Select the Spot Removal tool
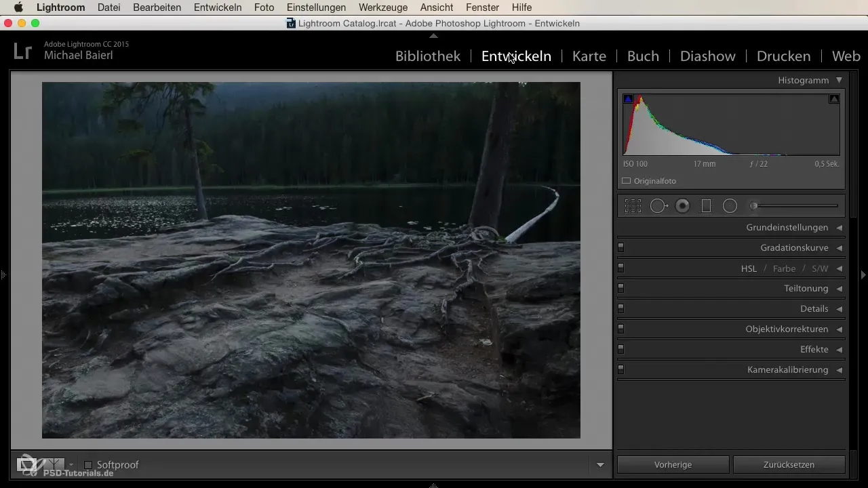 click(658, 206)
